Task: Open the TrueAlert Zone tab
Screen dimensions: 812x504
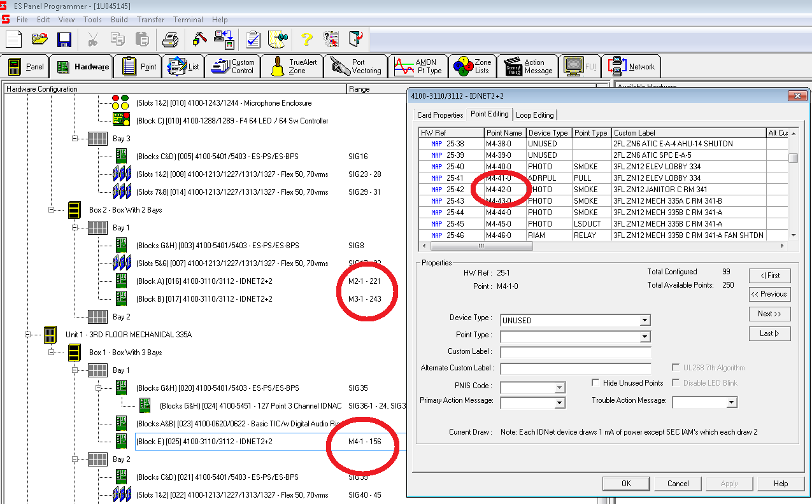Action: coord(294,67)
